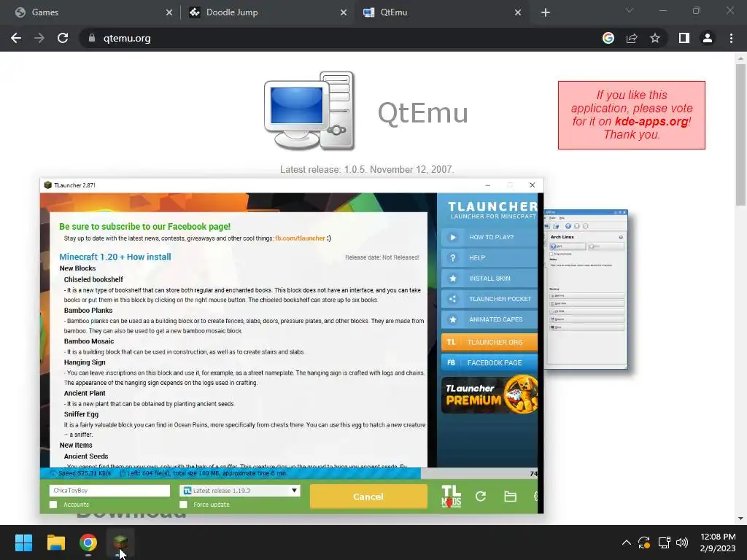The height and width of the screenshot is (560, 747).
Task: Open the TLauncher.org link button
Action: pos(489,342)
